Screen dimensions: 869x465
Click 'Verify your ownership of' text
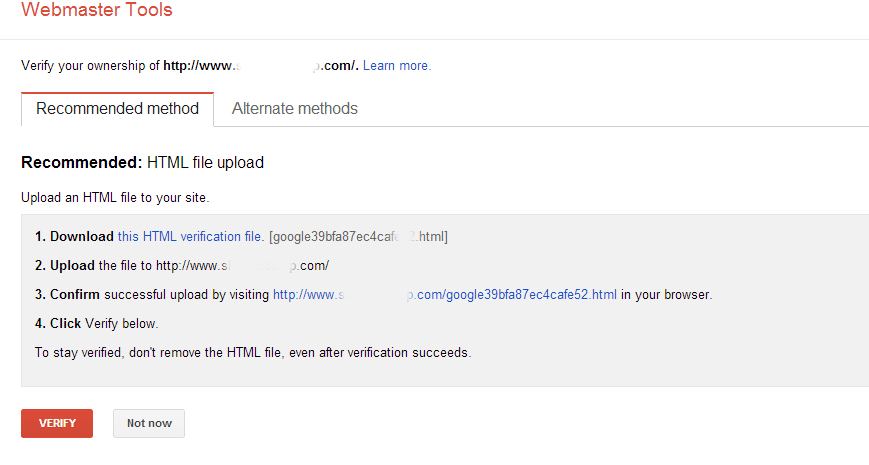[91, 65]
